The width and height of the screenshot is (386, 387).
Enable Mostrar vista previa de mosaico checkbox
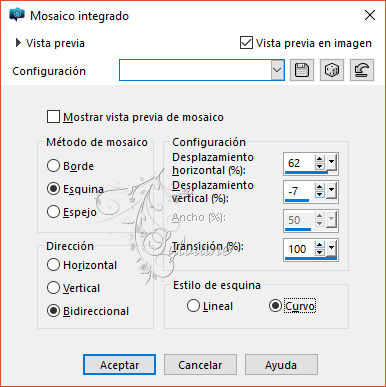[x=53, y=117]
